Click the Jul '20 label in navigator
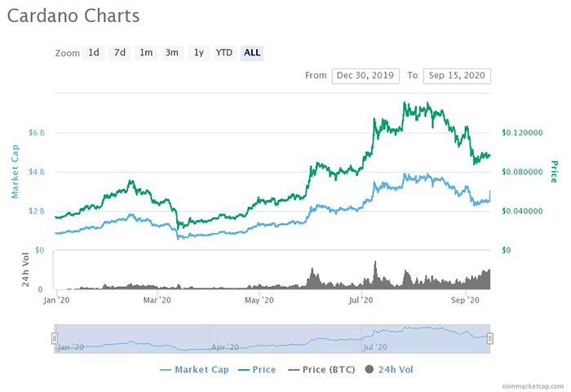Screen dimensions: 571x392 (375, 346)
